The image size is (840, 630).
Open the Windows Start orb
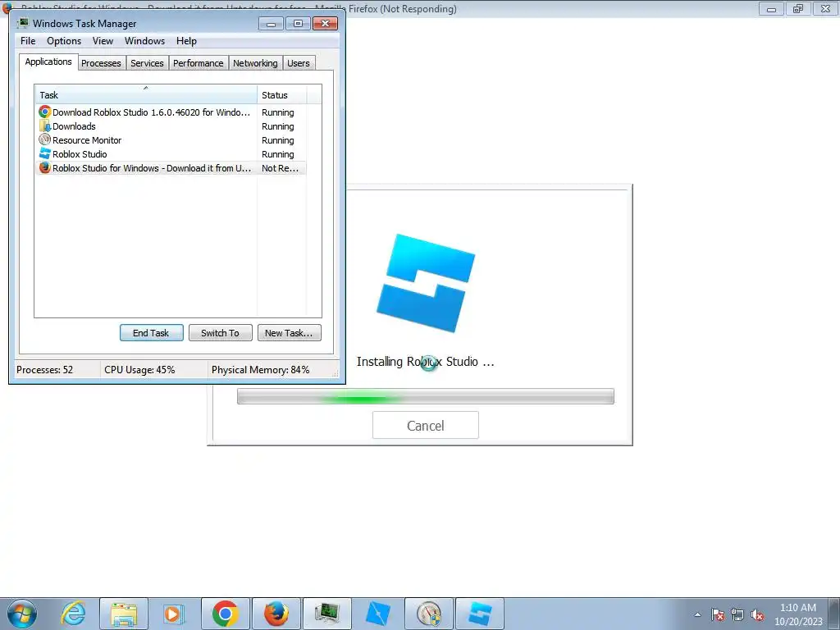coord(22,614)
